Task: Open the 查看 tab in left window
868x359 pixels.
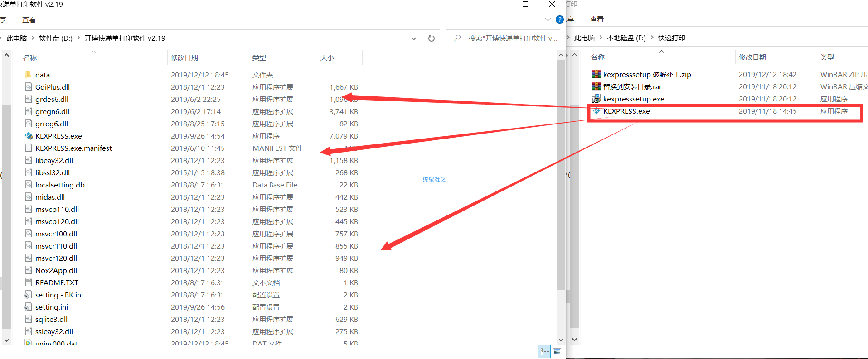Action: click(x=29, y=19)
